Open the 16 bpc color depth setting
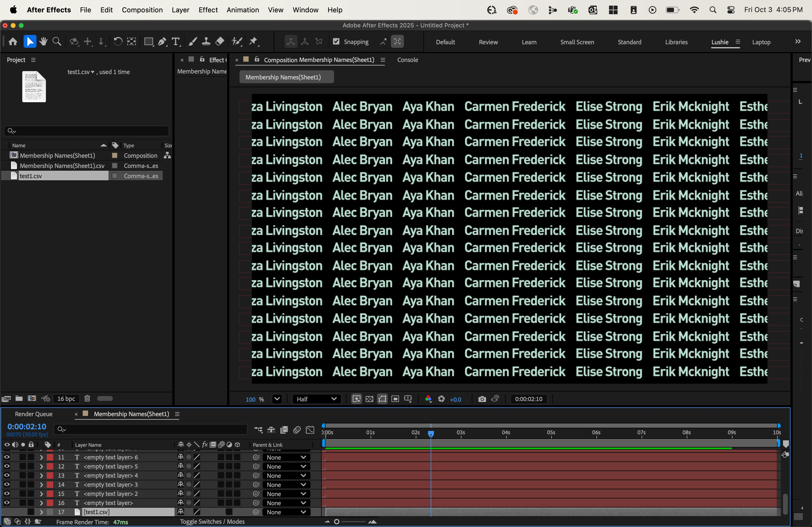The image size is (812, 527). pos(66,398)
